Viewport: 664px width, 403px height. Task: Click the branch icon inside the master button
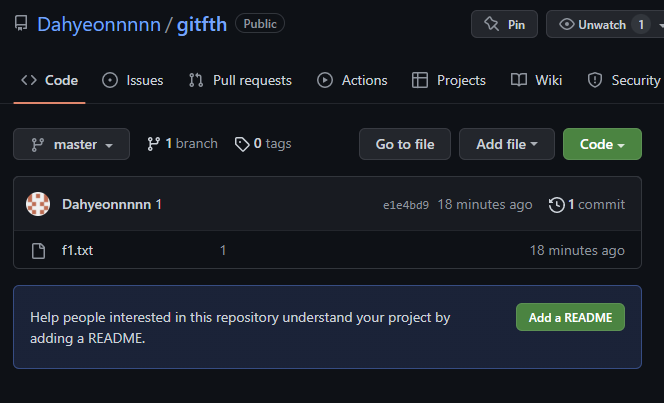tap(38, 145)
